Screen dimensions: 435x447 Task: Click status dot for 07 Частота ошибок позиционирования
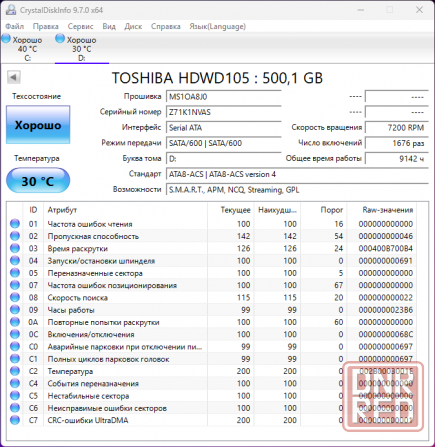click(x=15, y=285)
